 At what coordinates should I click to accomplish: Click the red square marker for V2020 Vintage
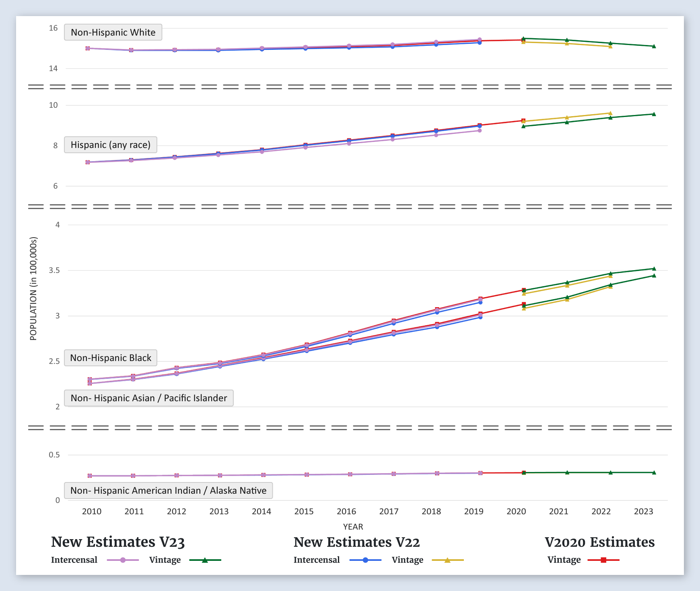(x=603, y=560)
